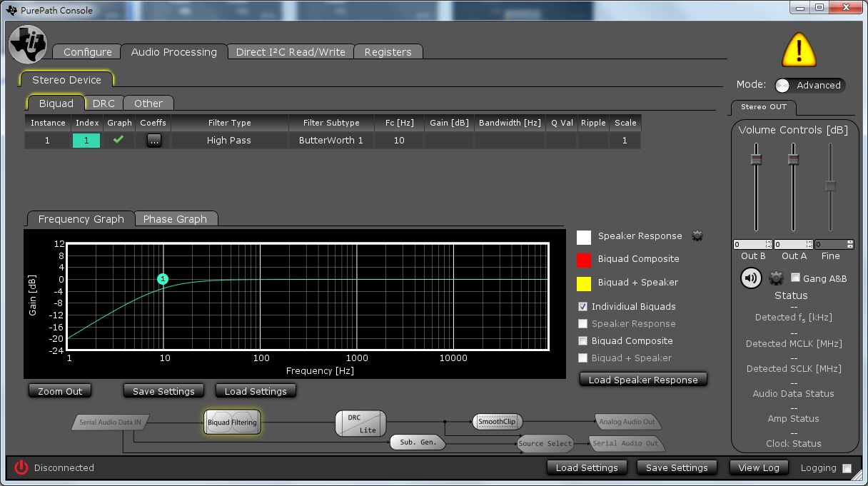The height and width of the screenshot is (486, 868).
Task: Click Load Settings in the bottom bar
Action: coord(587,467)
